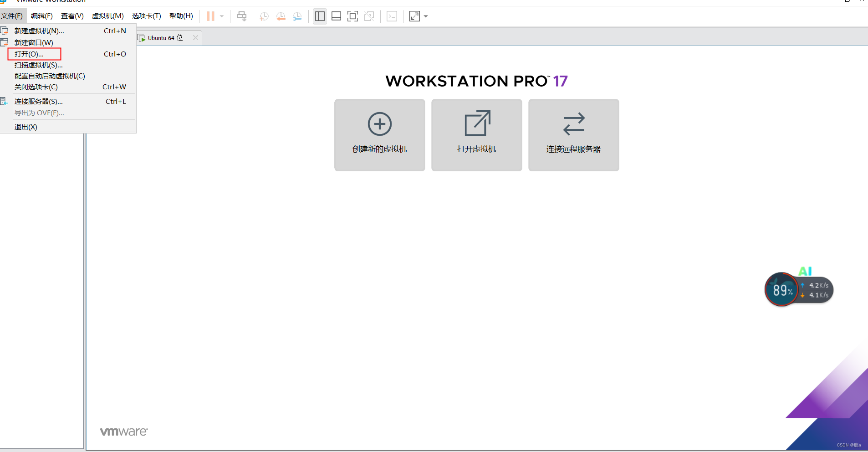Expand the stretch display dropdown arrow

pyautogui.click(x=426, y=16)
